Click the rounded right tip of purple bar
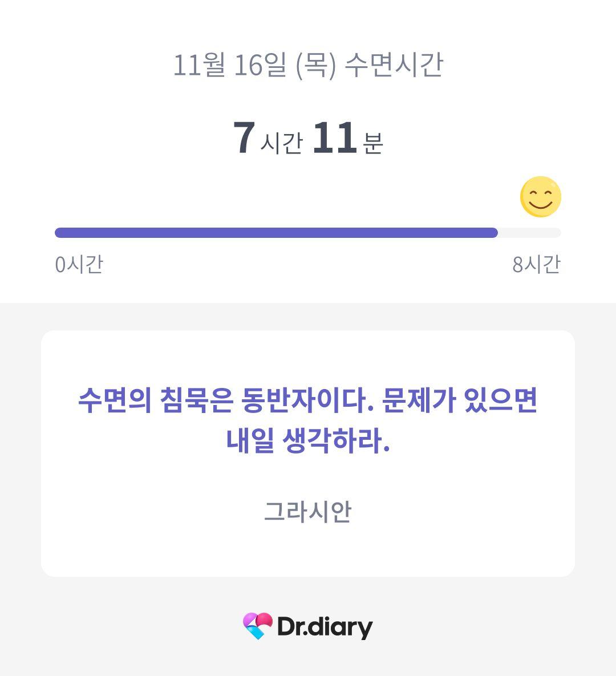The height and width of the screenshot is (676, 616). (x=493, y=233)
